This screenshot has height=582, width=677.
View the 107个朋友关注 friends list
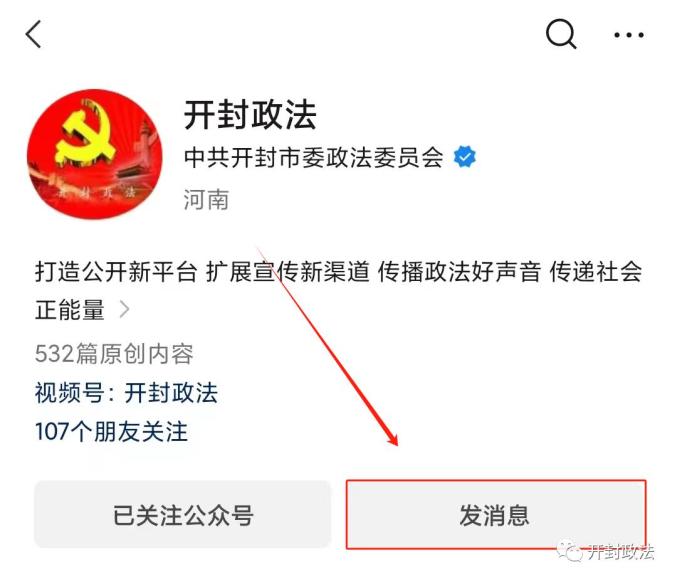(x=111, y=431)
